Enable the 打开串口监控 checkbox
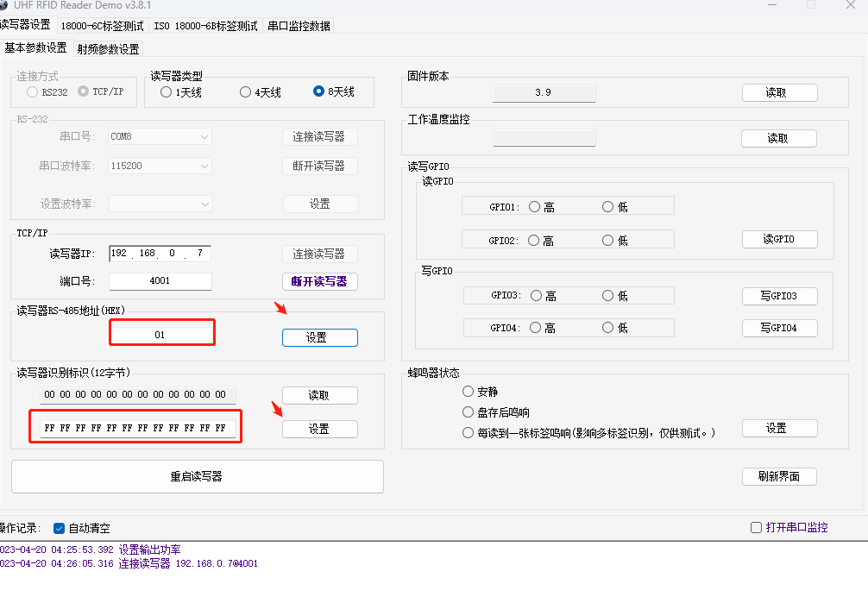Image resolution: width=868 pixels, height=603 pixels. point(756,527)
